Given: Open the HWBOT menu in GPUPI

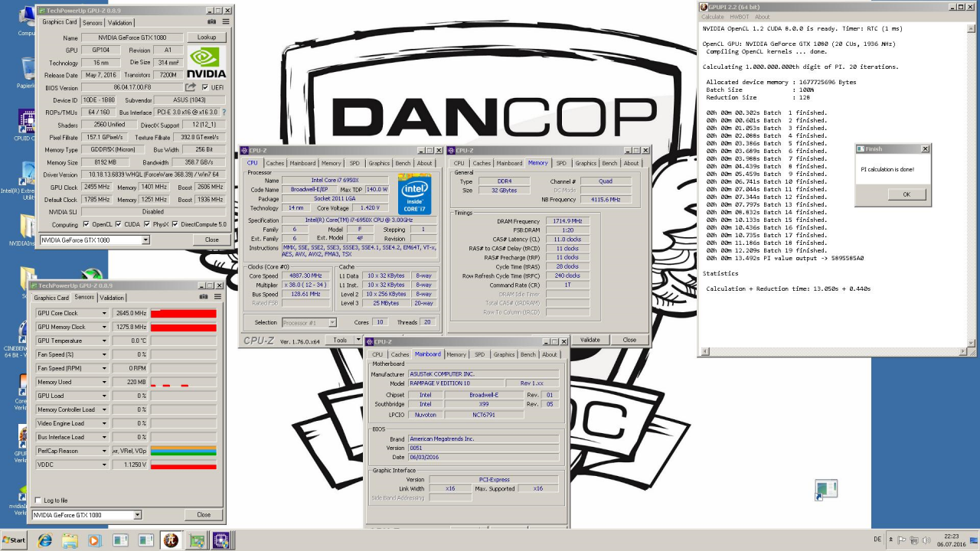Looking at the screenshot, I should pyautogui.click(x=739, y=17).
